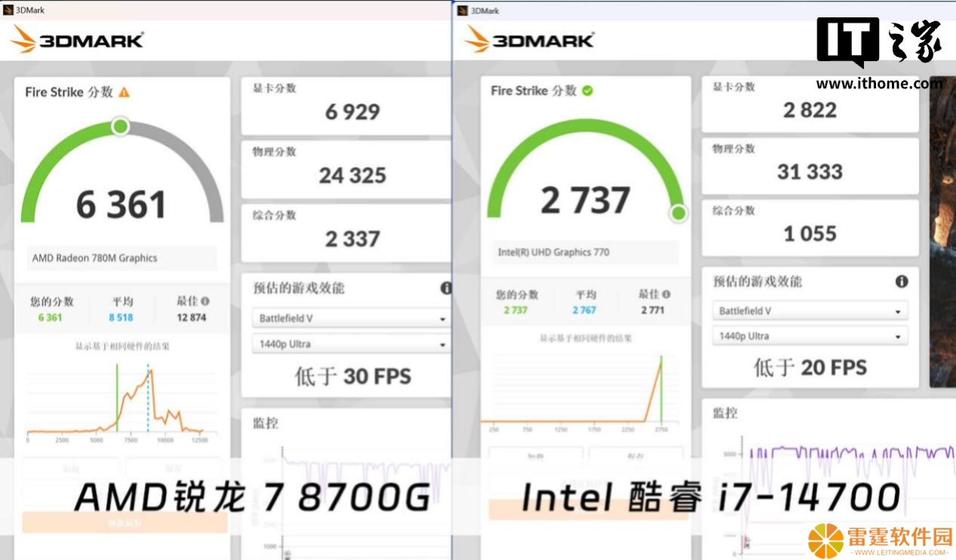This screenshot has width=956, height=560.
Task: Expand the Battlefield V dropdown above 低于 20 FPS
Action: click(810, 311)
